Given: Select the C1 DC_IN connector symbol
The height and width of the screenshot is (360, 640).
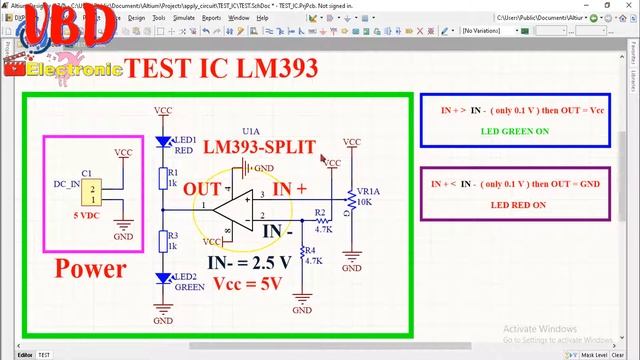Looking at the screenshot, I should click(91, 192).
